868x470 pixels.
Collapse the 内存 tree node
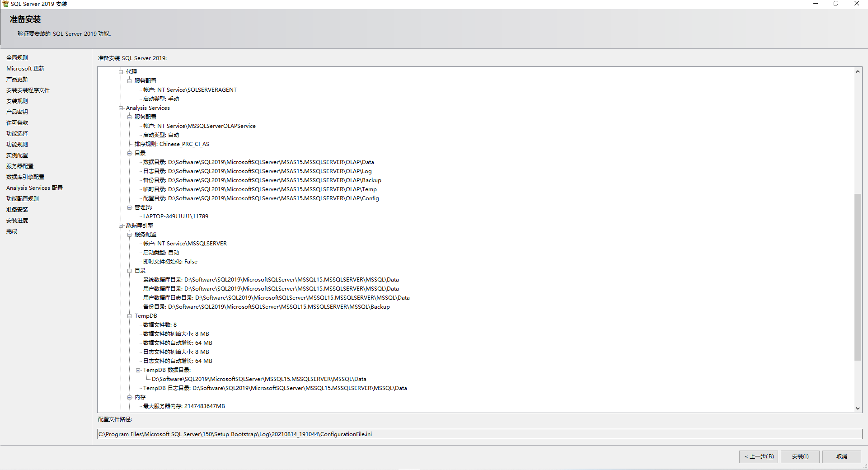(130, 397)
